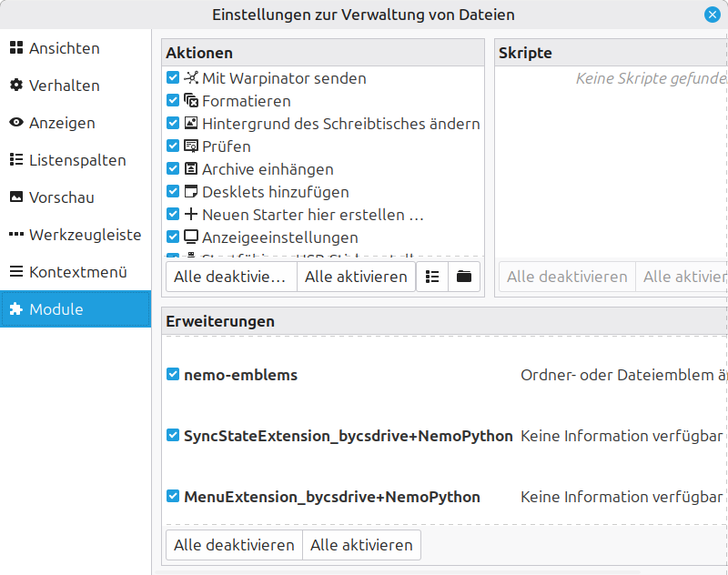The height and width of the screenshot is (575, 728).
Task: Toggle SyncStateExtension_bycsdrive+NemoPython checkbox
Action: 173,436
